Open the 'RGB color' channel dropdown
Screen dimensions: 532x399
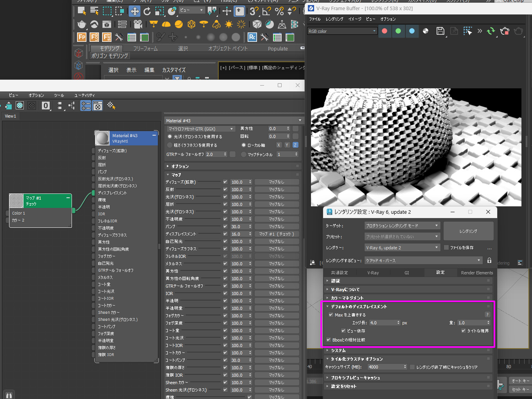coord(342,31)
